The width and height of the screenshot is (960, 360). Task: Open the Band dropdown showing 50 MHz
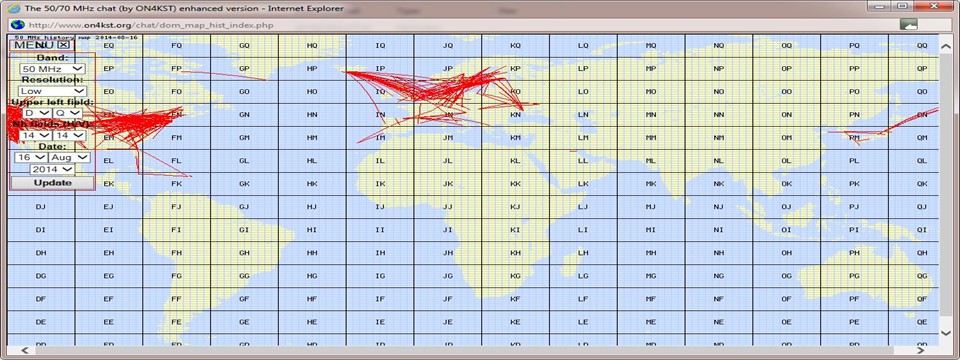(52, 69)
